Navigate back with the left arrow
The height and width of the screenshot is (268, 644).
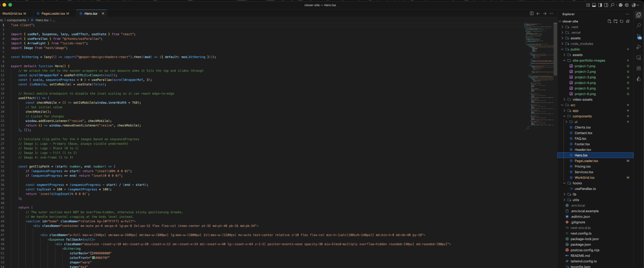[x=538, y=13]
